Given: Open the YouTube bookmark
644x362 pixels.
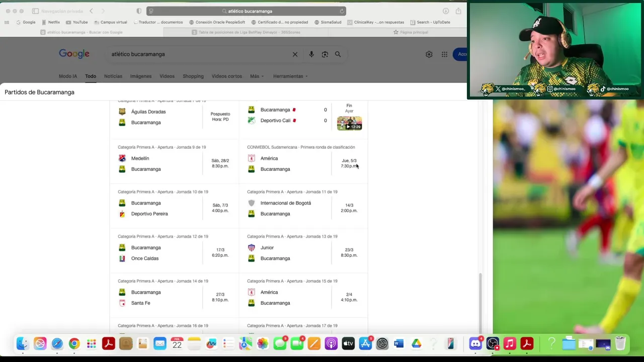Looking at the screenshot, I should [77, 22].
